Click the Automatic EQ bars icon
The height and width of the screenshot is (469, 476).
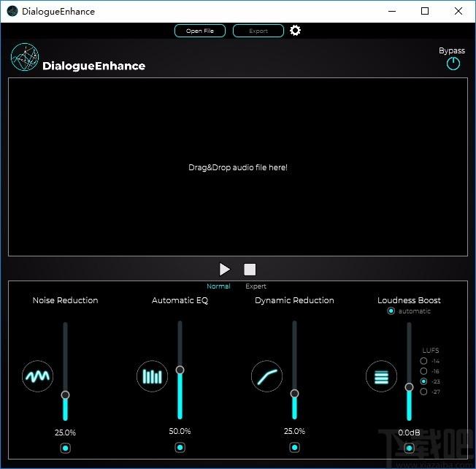coord(152,376)
